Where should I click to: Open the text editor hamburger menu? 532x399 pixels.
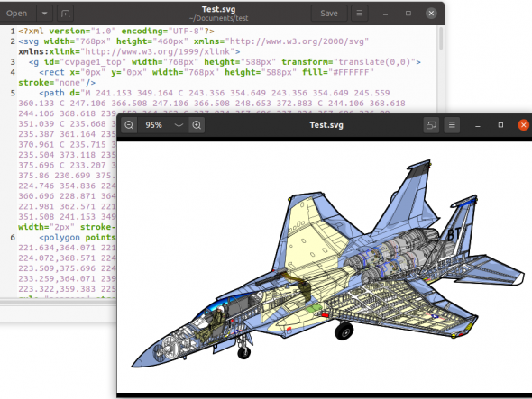click(359, 14)
